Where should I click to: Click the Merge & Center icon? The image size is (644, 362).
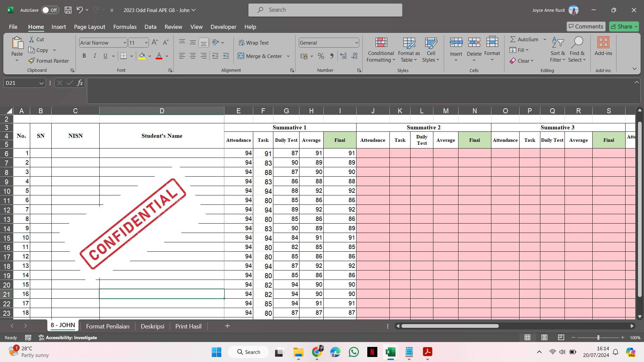[241, 56]
